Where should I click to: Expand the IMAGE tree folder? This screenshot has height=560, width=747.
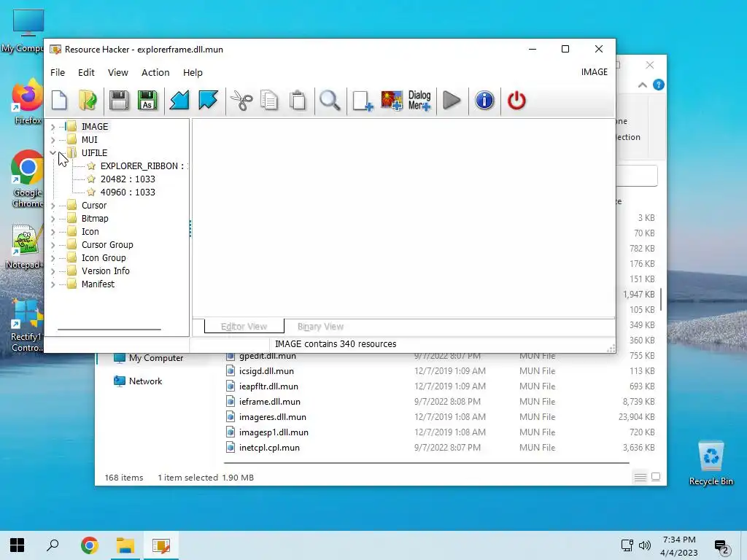point(53,127)
